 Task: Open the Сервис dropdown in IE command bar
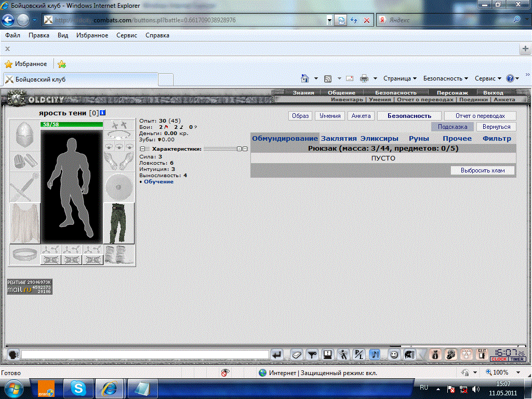pos(488,78)
